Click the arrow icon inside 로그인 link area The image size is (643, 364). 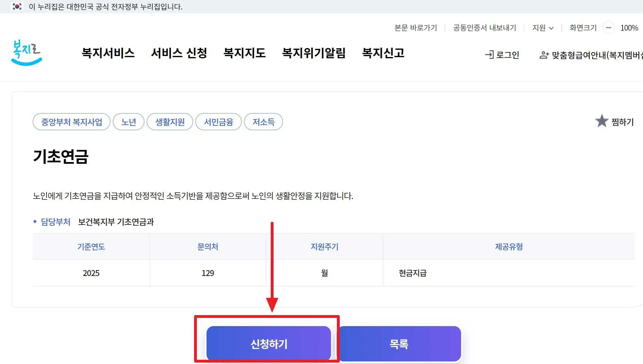pos(489,55)
